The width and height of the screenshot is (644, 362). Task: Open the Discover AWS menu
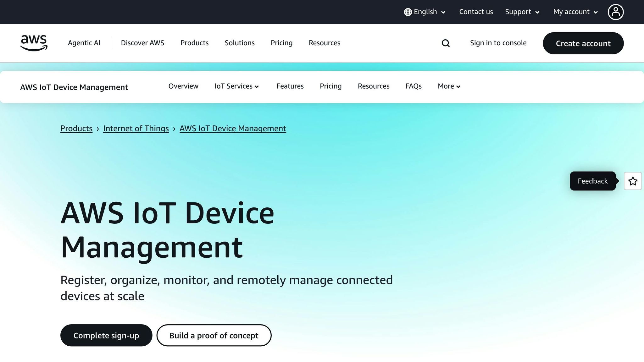[x=142, y=43]
